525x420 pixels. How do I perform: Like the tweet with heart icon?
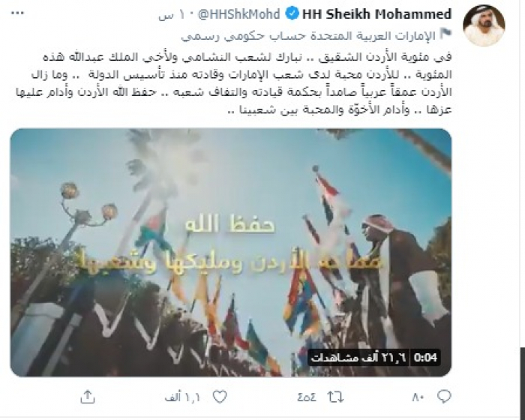[220, 397]
